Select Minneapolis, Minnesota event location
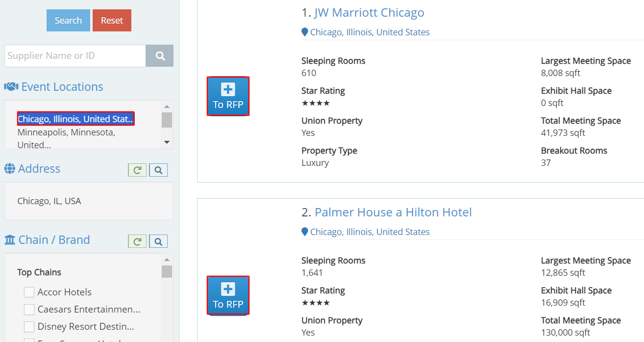 (x=66, y=132)
